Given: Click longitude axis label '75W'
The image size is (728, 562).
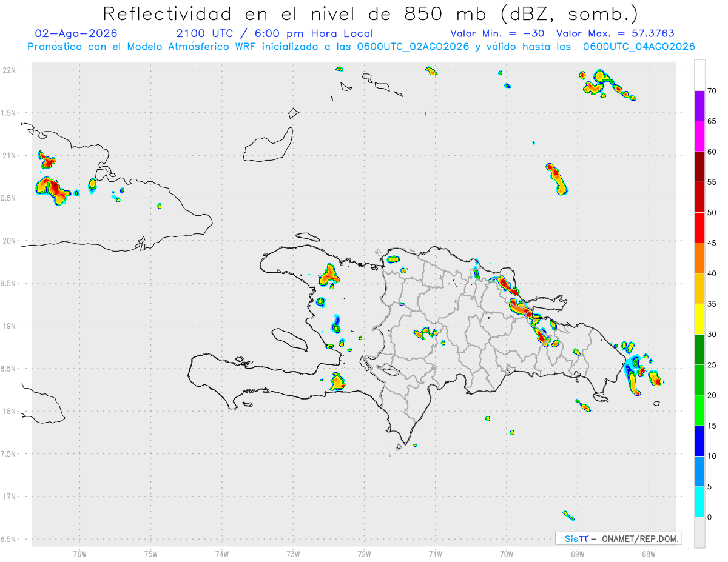Looking at the screenshot, I should click(151, 554).
